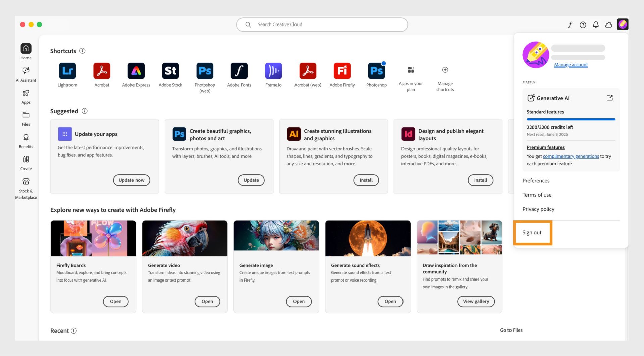Show info for Suggested heading

(x=85, y=111)
